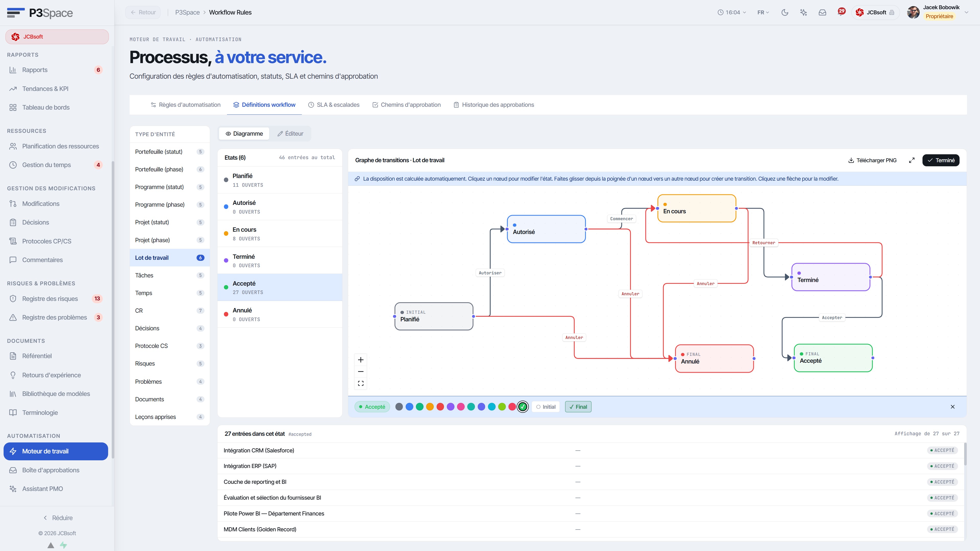This screenshot has width=980, height=551.
Task: Toggle dark mode moon icon
Action: coord(784,12)
